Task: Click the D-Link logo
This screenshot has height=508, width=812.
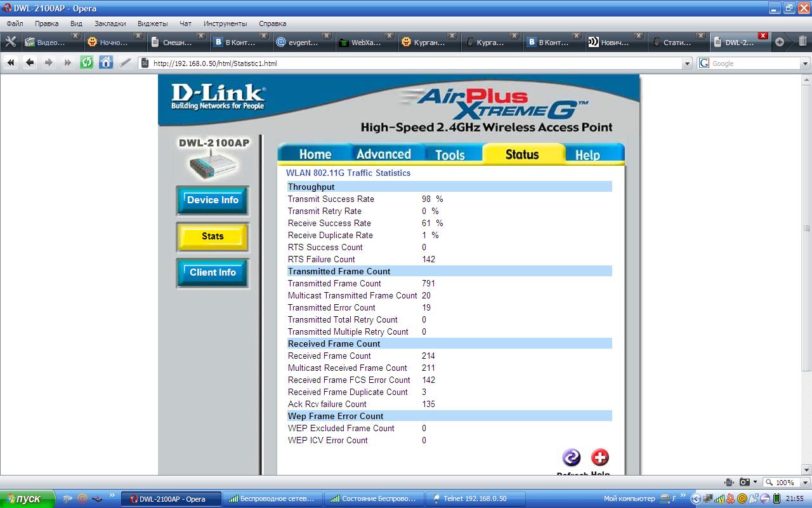Action: (x=218, y=97)
